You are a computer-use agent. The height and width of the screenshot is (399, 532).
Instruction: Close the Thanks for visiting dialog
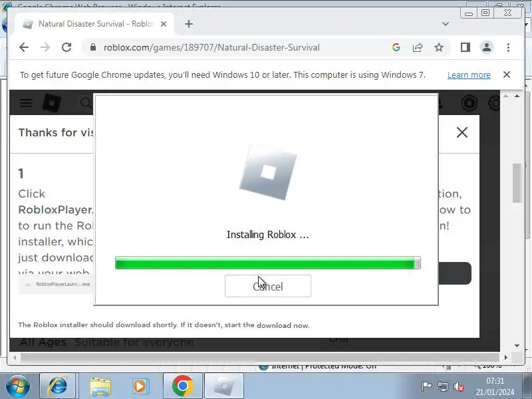pos(462,132)
